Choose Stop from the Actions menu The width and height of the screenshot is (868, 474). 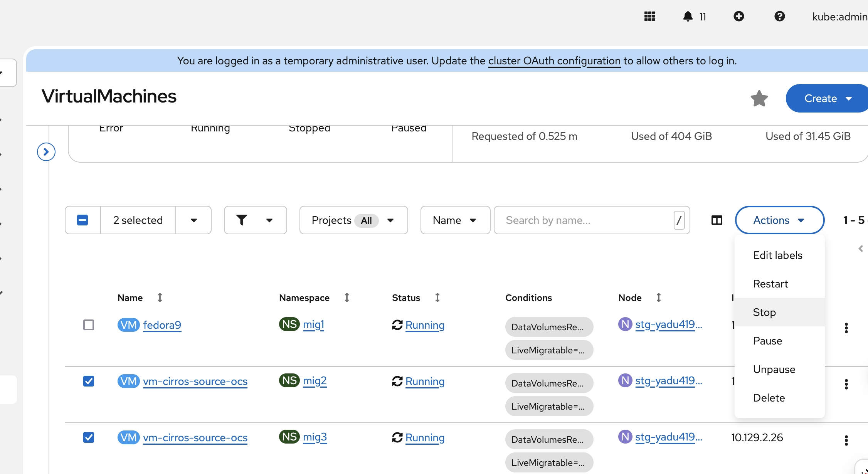(764, 312)
